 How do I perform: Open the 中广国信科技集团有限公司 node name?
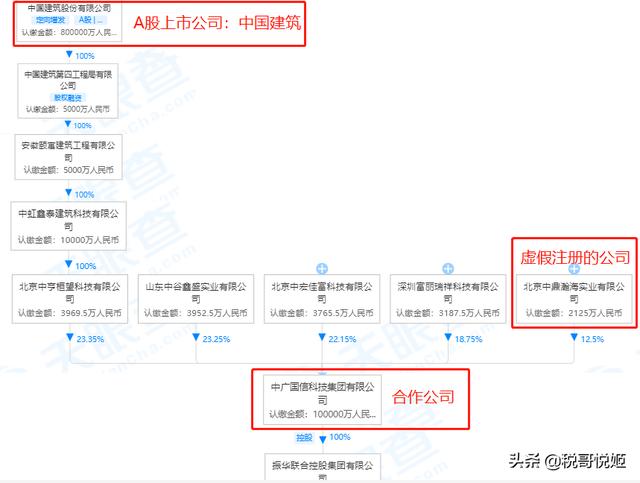[322, 393]
